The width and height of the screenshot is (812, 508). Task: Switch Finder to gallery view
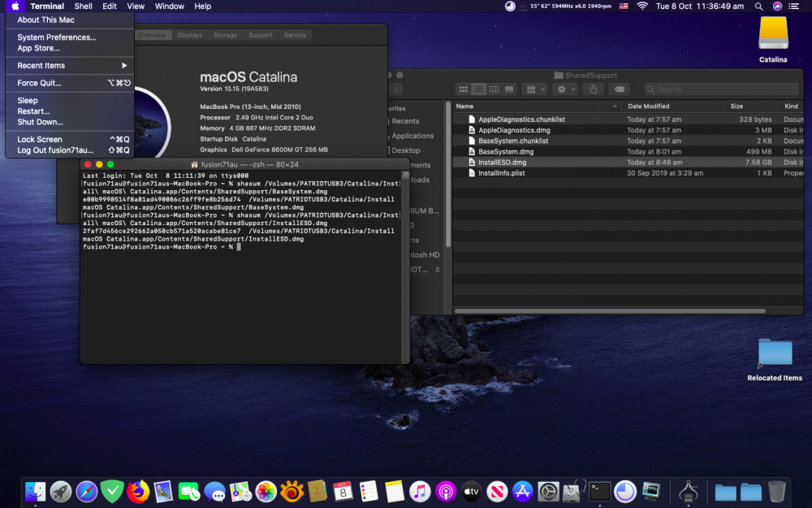click(509, 89)
